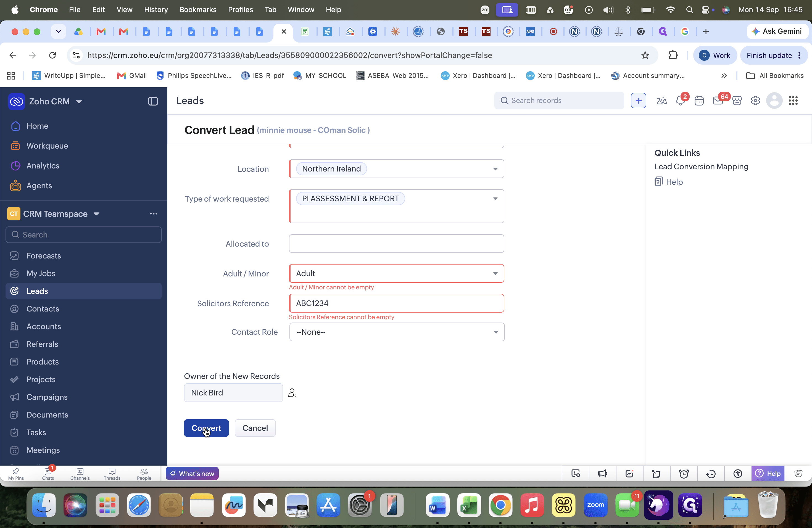Open the Zia assistant icon
Screen dimensions: 812x528
coord(661,101)
